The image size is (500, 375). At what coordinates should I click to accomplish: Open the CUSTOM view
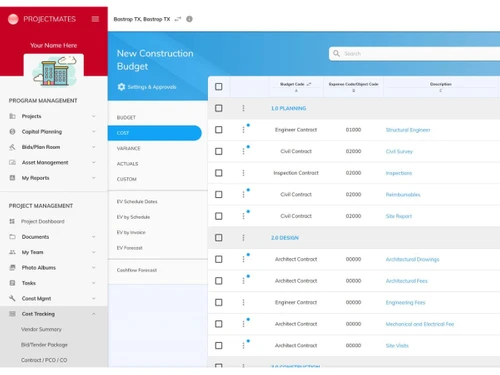pyautogui.click(x=127, y=179)
